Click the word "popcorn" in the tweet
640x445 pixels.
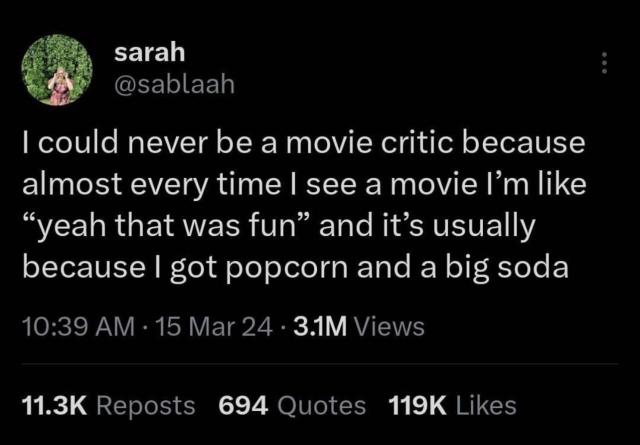coord(287,269)
